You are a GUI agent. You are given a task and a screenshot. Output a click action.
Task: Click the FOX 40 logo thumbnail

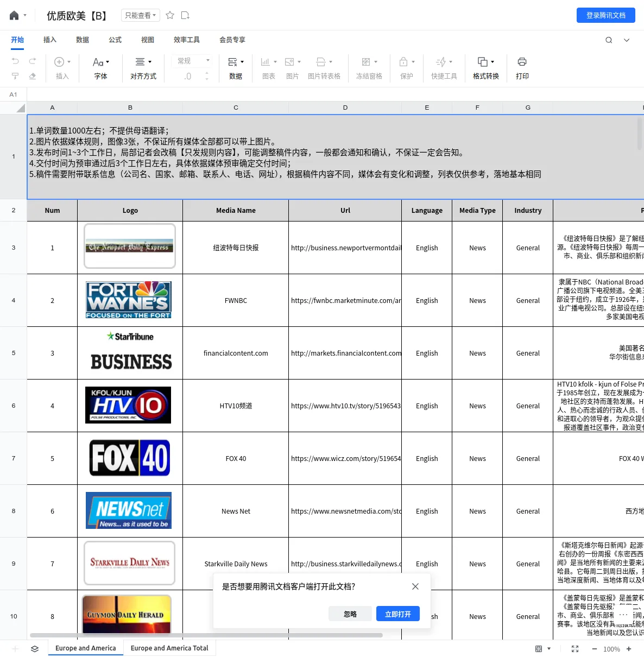pos(130,458)
